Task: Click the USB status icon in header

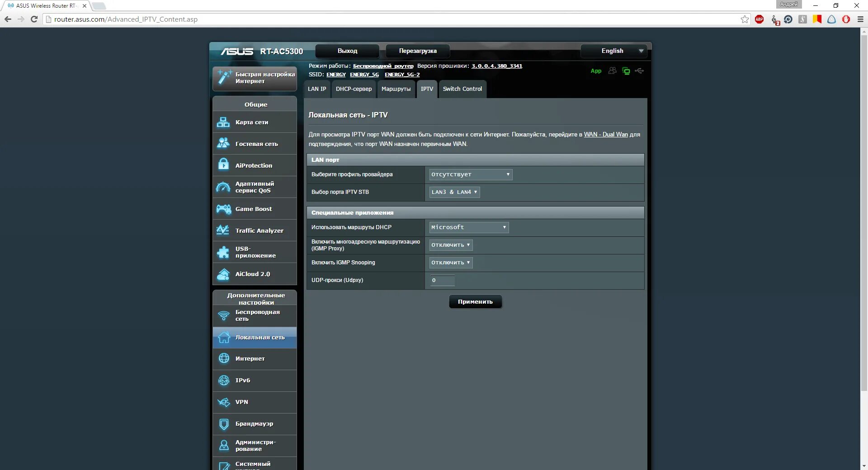Action: pyautogui.click(x=639, y=70)
